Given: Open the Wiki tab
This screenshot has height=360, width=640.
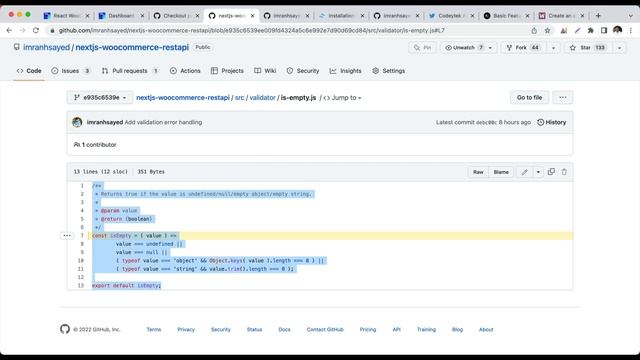Looking at the screenshot, I should pos(265,71).
